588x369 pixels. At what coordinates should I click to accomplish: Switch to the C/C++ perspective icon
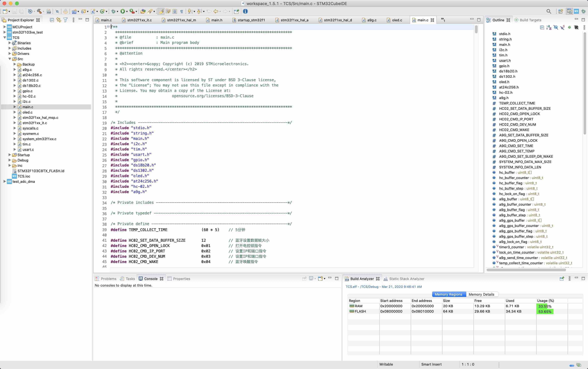click(x=569, y=11)
